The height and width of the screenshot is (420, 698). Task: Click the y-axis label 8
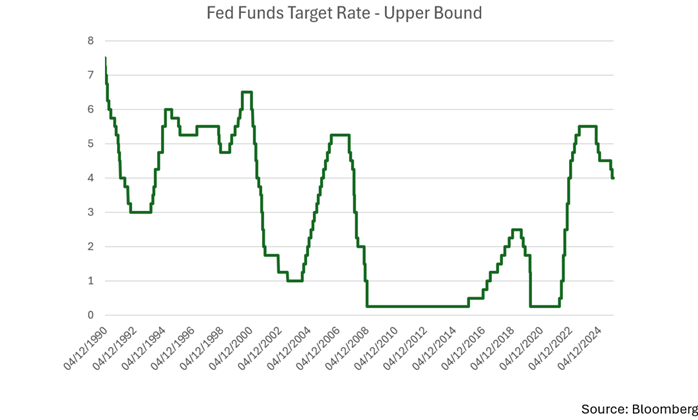pyautogui.click(x=91, y=41)
